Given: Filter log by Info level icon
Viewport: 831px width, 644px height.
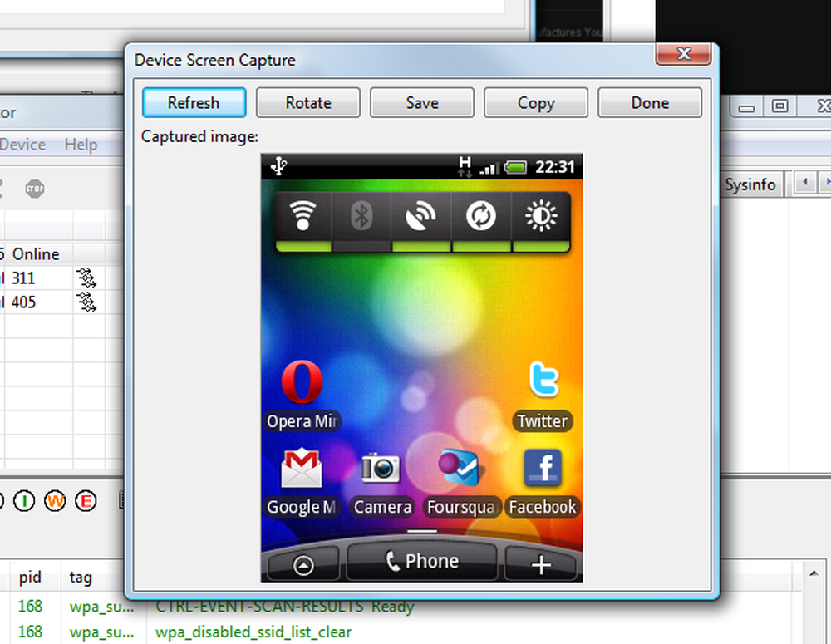Looking at the screenshot, I should point(24,500).
